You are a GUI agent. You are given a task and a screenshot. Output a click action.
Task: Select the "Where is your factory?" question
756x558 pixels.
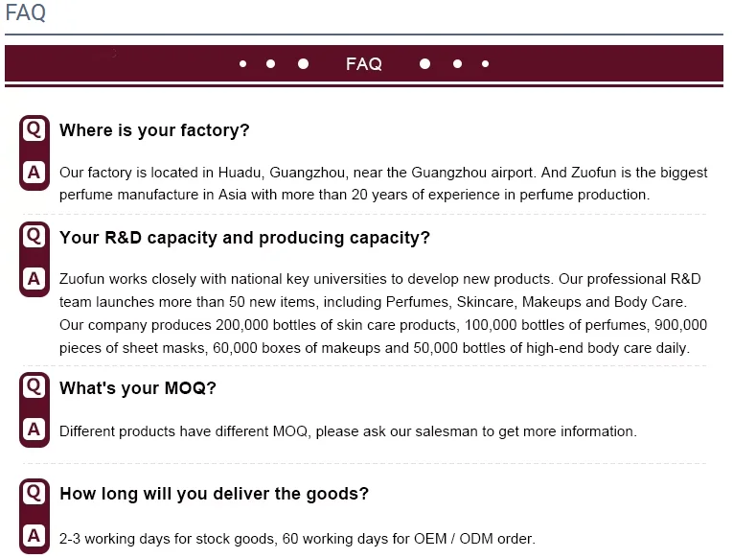point(154,130)
